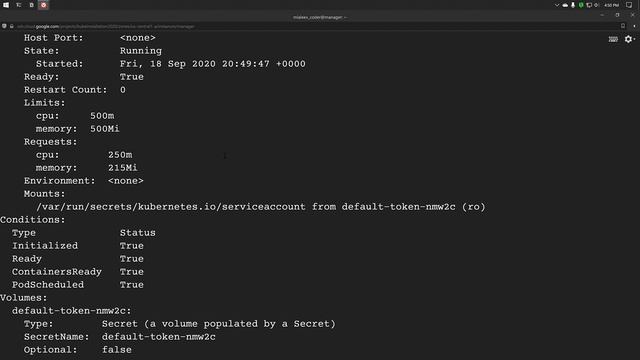Open the browser menu dots
The image size is (640, 360).
(x=634, y=26)
